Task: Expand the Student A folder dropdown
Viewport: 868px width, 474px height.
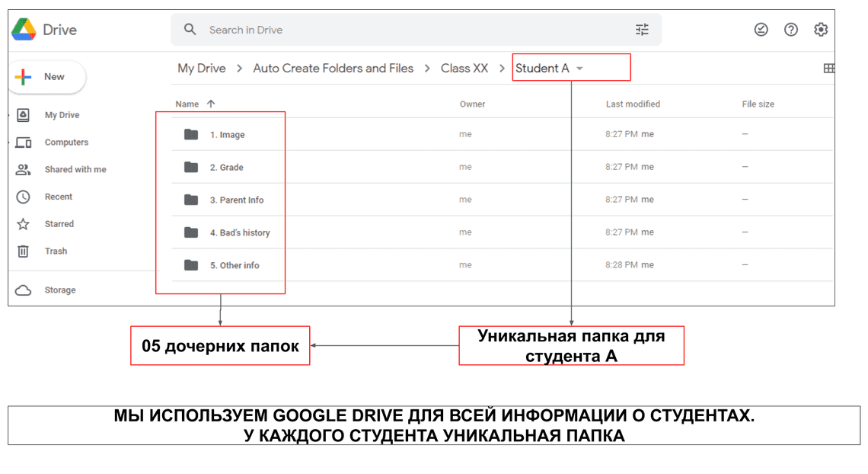Action: [x=579, y=69]
